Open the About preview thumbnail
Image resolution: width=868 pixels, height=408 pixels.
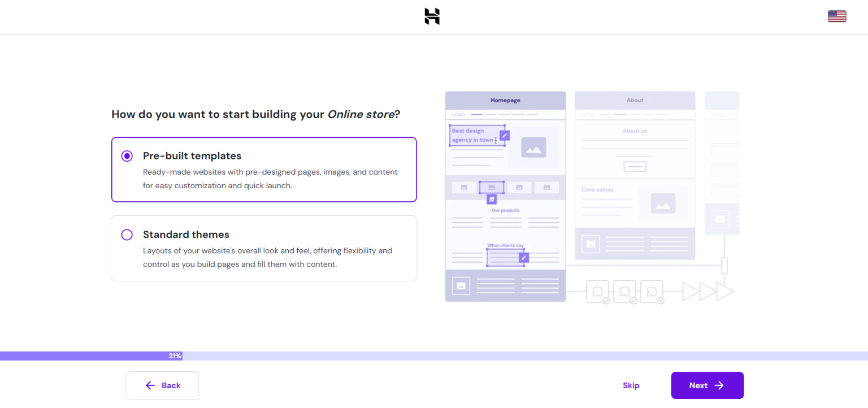(x=635, y=100)
